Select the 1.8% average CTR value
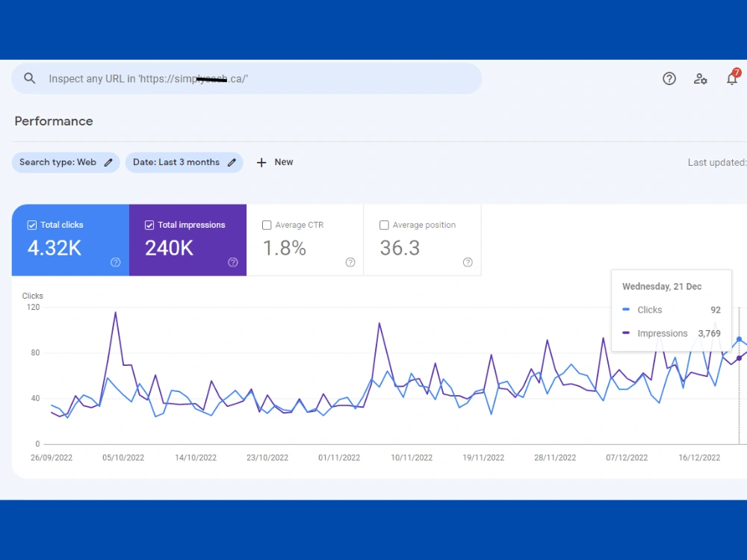This screenshot has height=560, width=747. click(x=285, y=248)
